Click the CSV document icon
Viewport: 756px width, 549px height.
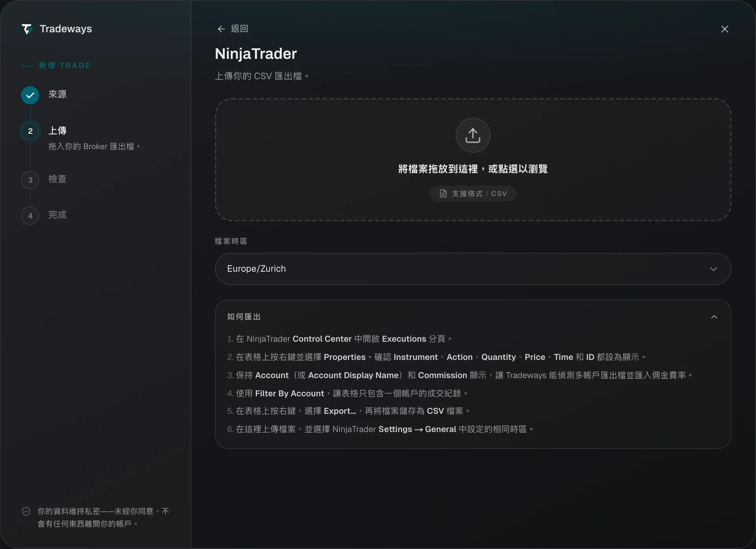point(443,194)
